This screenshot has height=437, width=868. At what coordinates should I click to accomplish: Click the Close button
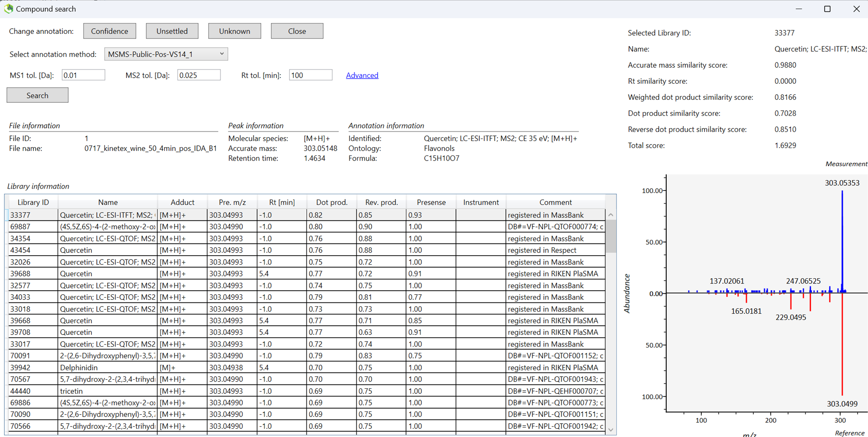(x=297, y=31)
